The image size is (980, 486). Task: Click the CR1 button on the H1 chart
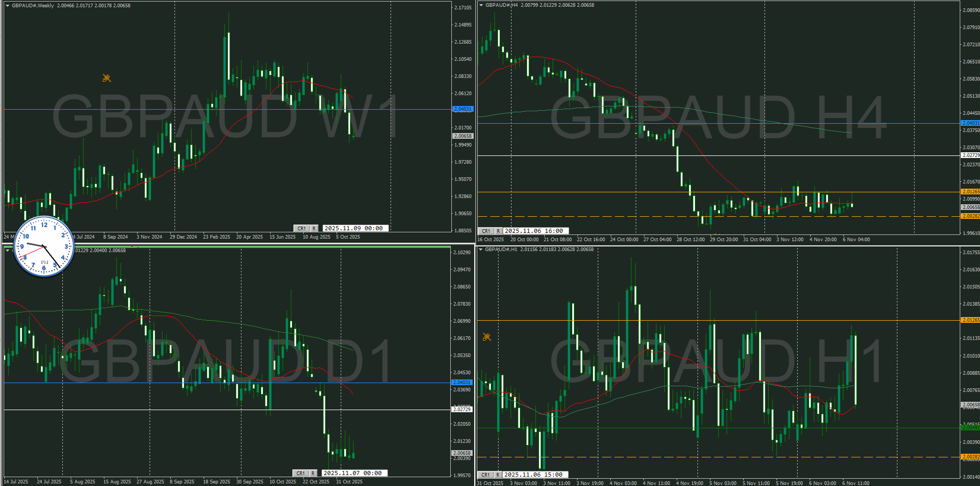tap(485, 475)
